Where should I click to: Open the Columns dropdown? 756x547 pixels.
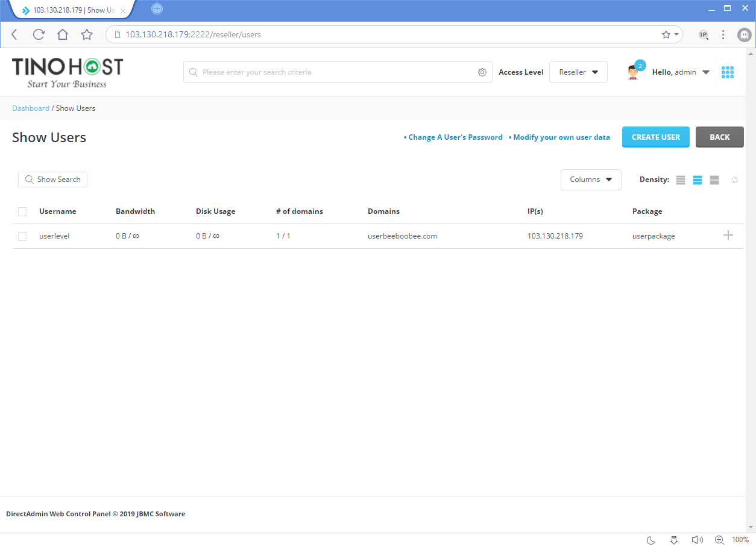click(590, 180)
